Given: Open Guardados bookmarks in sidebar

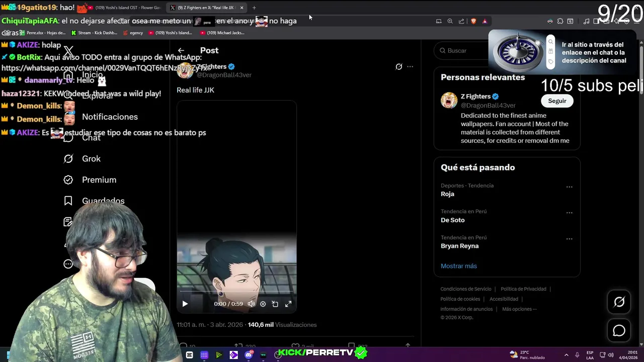Looking at the screenshot, I should (94, 201).
